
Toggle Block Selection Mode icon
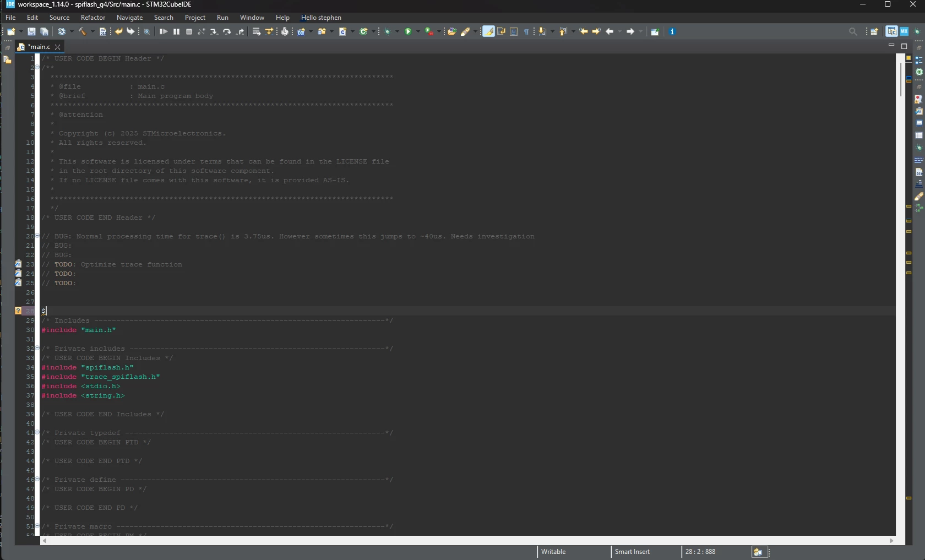(514, 32)
